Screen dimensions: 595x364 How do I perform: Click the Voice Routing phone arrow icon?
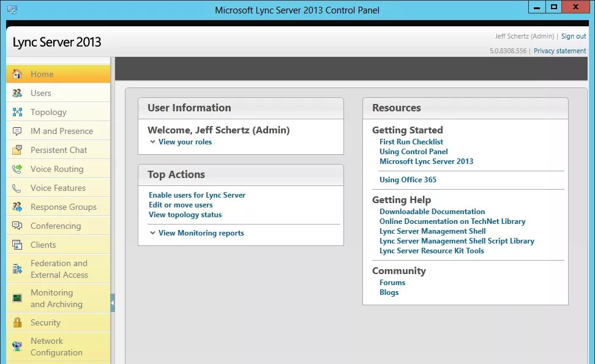(17, 169)
